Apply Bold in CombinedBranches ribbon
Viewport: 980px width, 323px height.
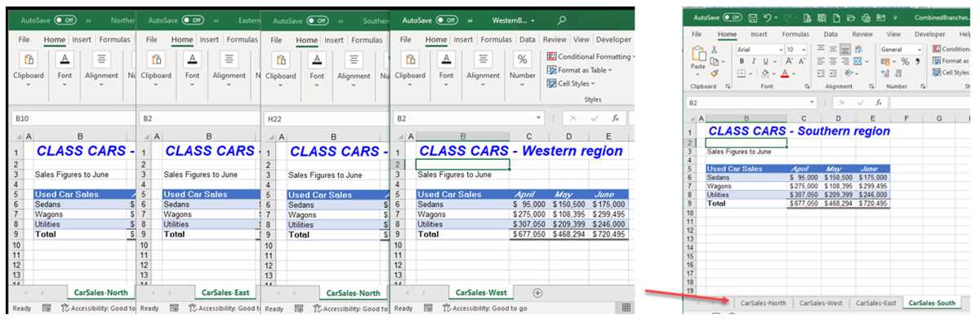click(742, 61)
